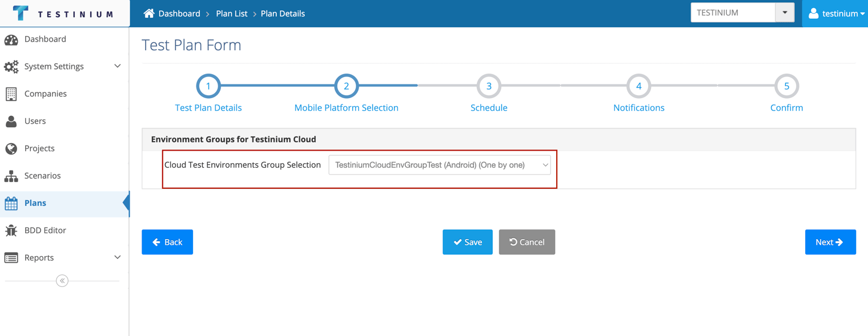Open the testinium user menu

(x=835, y=13)
